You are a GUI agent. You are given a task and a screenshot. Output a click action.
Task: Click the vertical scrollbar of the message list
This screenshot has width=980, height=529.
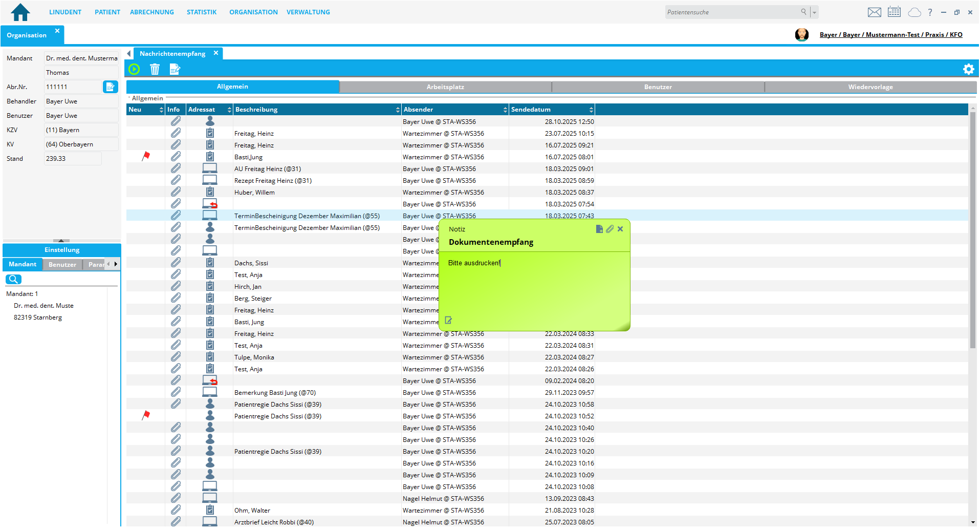tap(972, 230)
